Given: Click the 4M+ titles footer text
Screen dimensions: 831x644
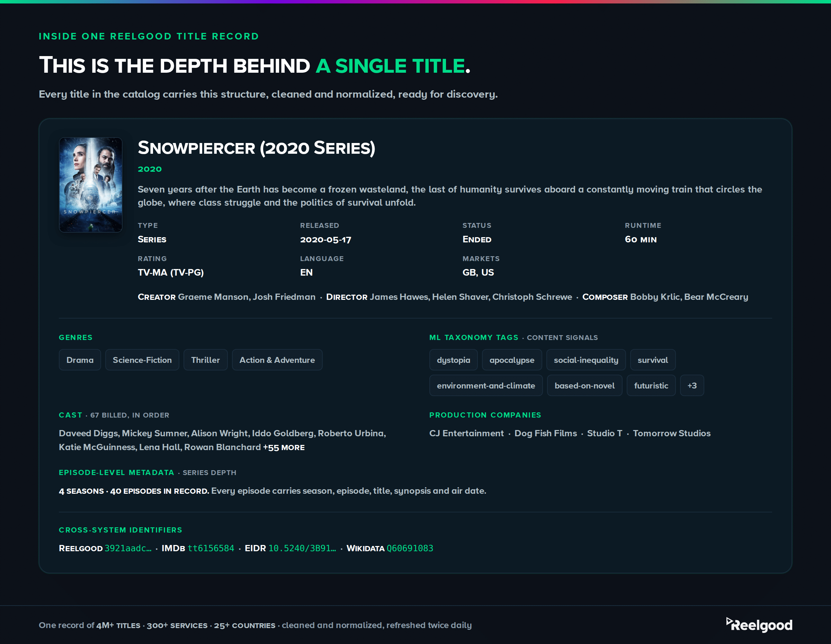Looking at the screenshot, I should [118, 625].
